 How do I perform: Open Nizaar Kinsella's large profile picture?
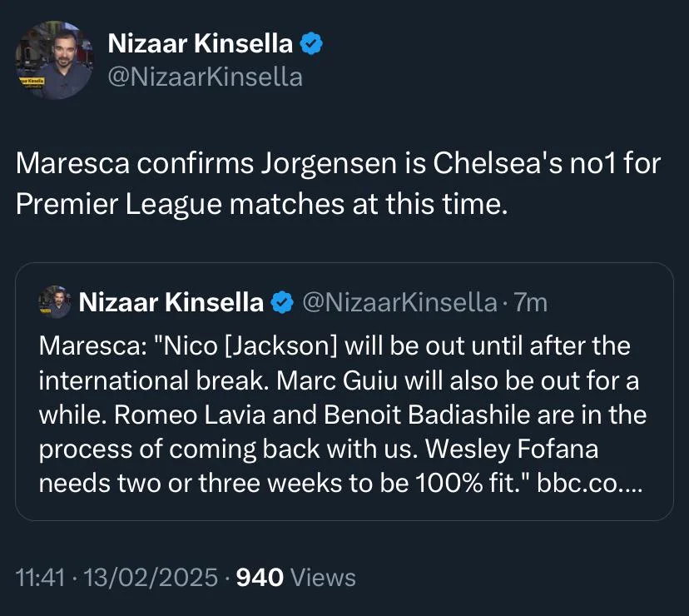(55, 60)
